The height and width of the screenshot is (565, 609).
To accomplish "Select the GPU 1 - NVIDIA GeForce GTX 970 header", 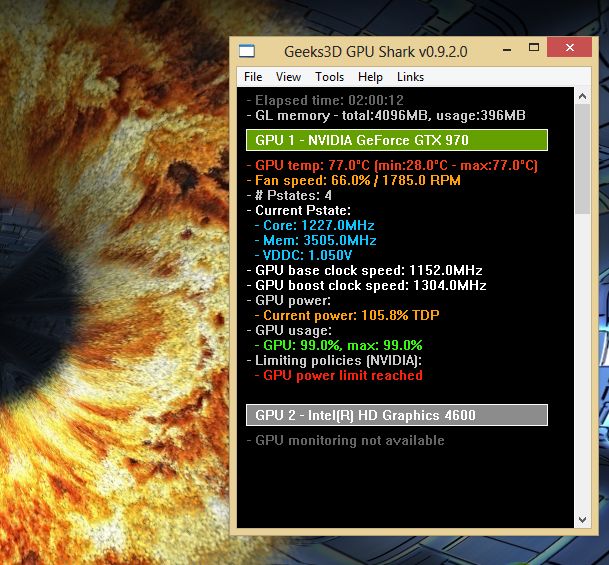I will (x=397, y=140).
